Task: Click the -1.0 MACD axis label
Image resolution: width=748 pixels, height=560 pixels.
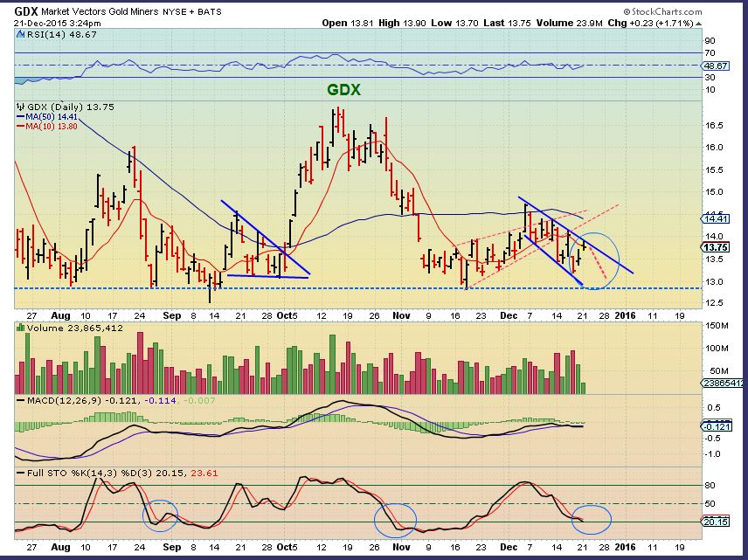Action: tap(713, 454)
